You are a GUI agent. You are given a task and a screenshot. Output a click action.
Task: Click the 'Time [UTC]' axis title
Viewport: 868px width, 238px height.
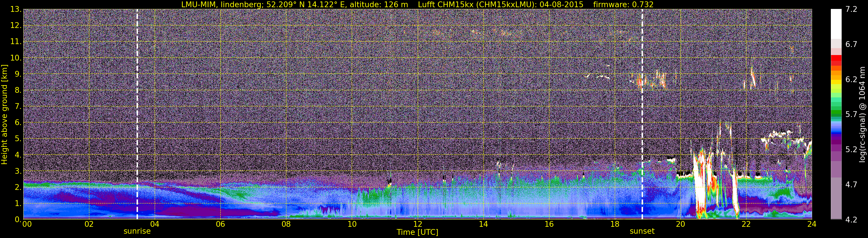tap(417, 232)
